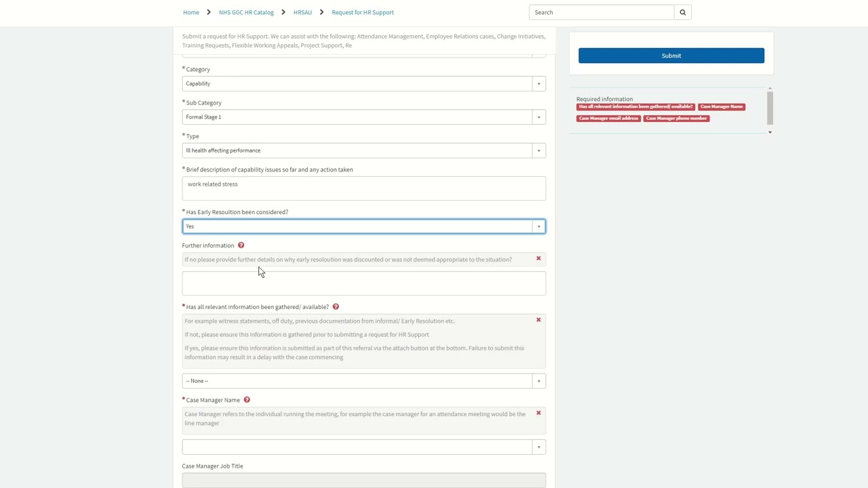868x488 pixels.
Task: Jump to required Case Manager email address tag
Action: 608,119
